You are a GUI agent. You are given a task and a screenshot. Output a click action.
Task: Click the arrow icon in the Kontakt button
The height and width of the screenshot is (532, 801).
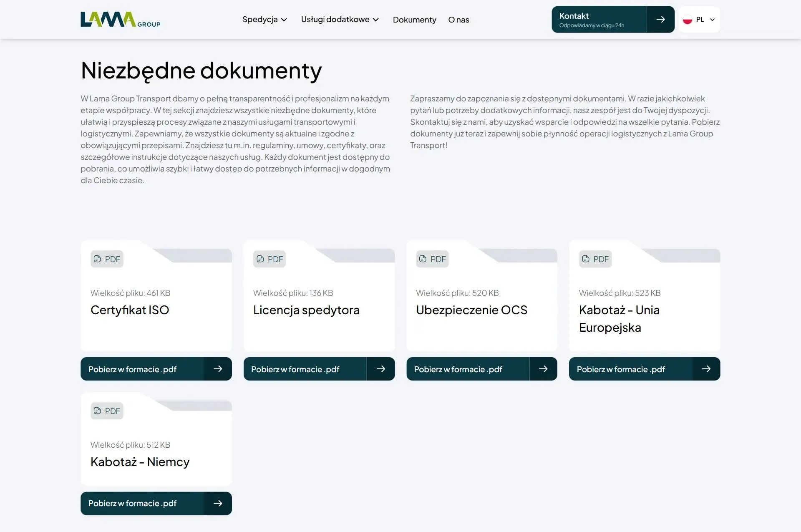(x=660, y=20)
